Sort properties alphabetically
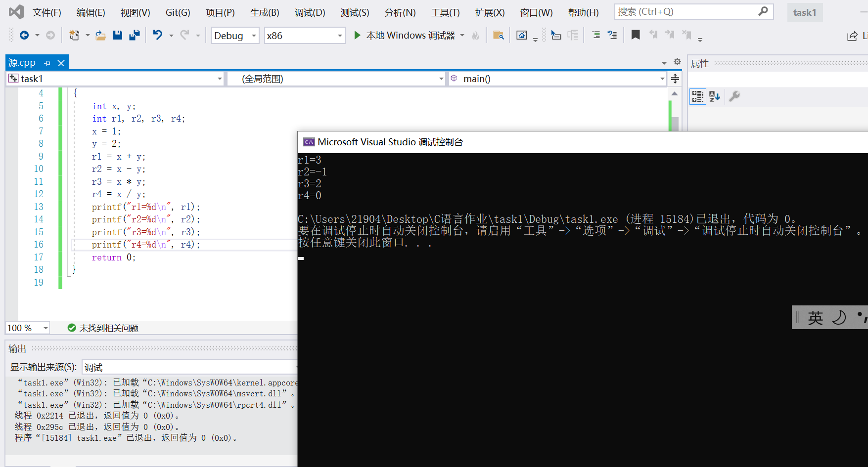 click(x=714, y=96)
